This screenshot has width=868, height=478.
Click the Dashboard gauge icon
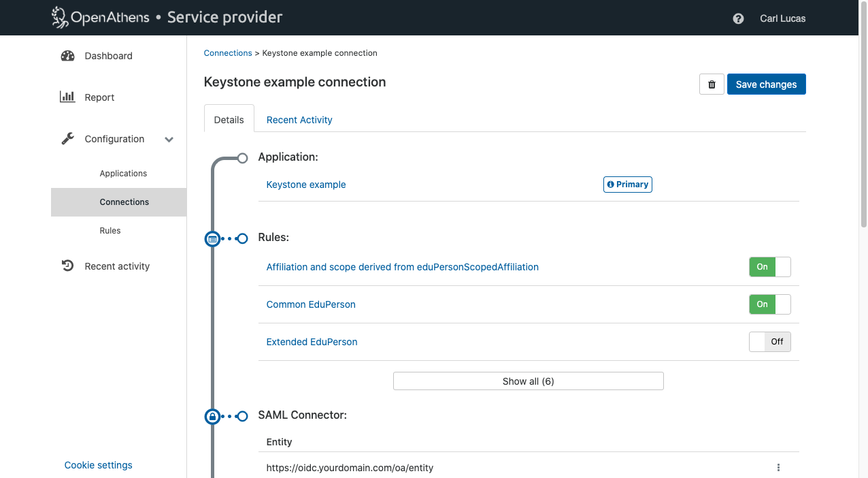point(67,56)
